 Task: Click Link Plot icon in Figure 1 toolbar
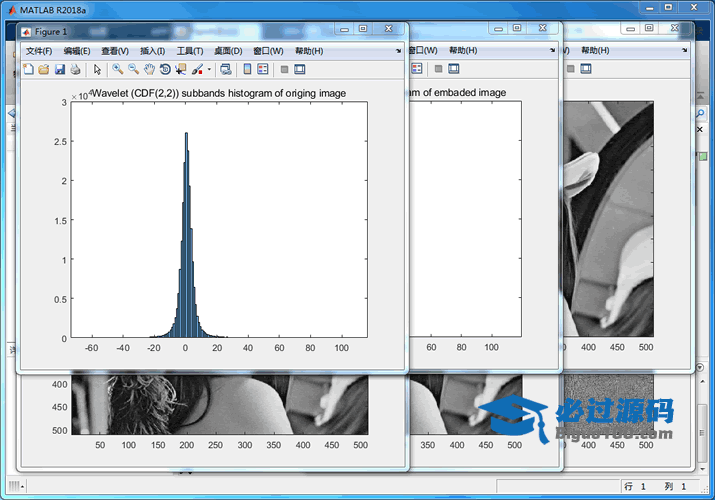coord(225,69)
